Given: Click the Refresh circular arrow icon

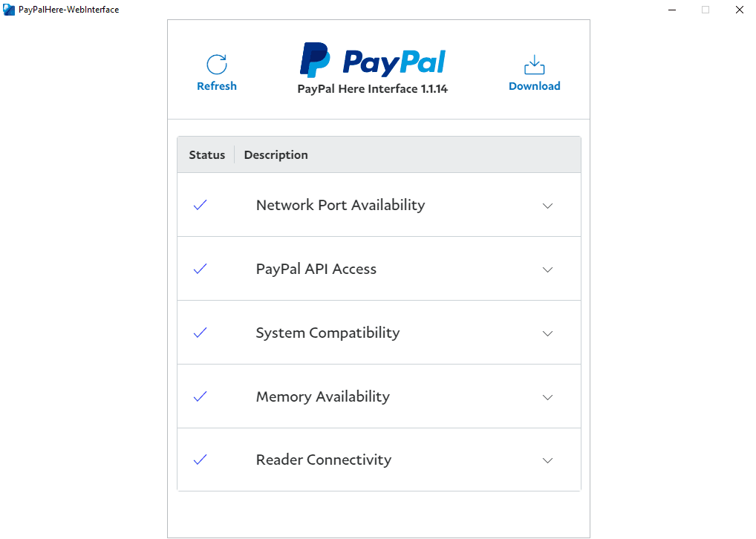Looking at the screenshot, I should [216, 62].
